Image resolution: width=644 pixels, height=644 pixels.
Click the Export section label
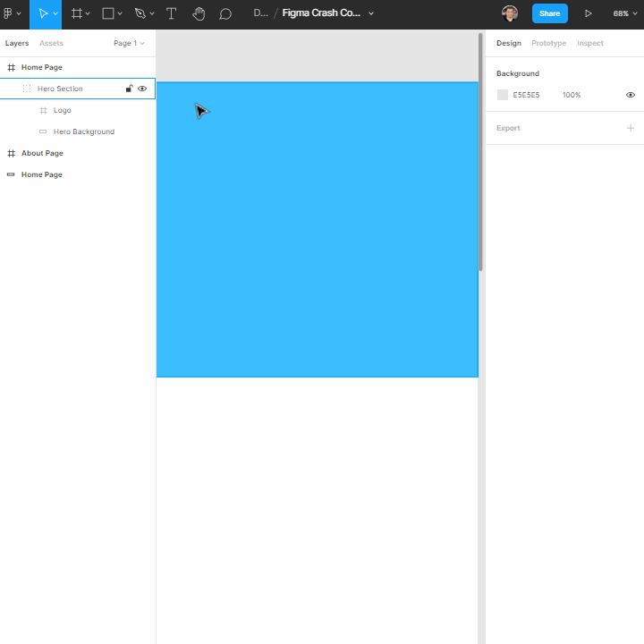[508, 128]
